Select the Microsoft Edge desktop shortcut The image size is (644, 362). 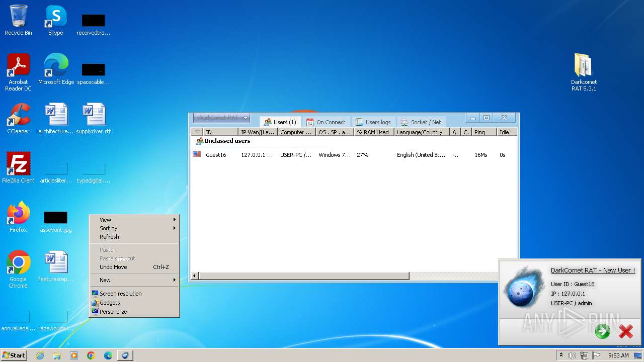[56, 69]
